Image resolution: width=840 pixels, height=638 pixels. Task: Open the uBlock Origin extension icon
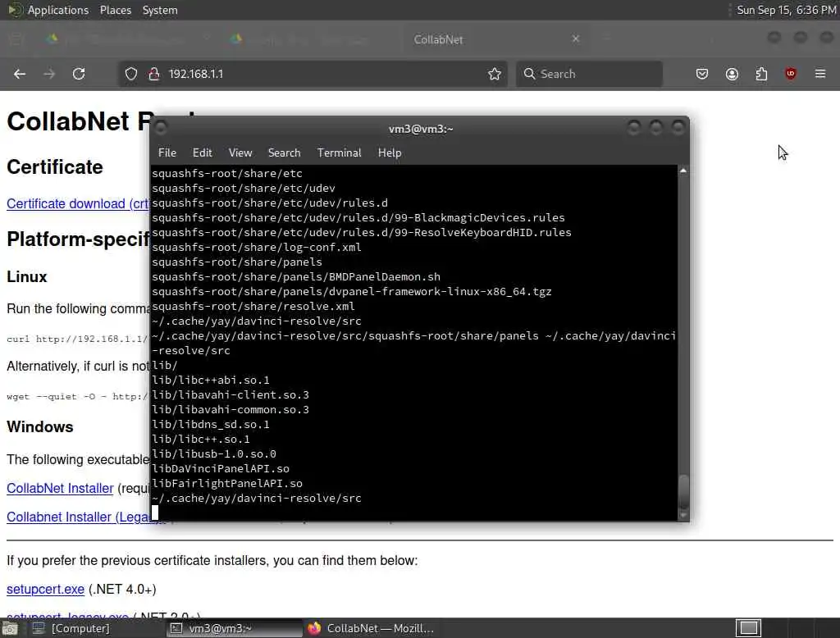point(791,74)
